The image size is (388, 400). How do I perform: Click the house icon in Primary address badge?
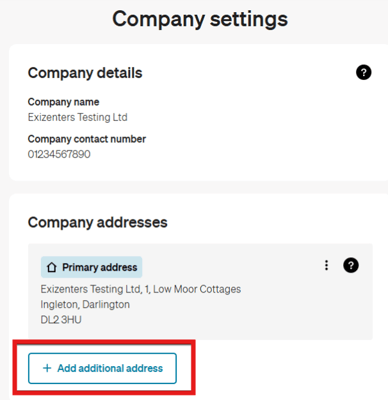click(x=51, y=267)
